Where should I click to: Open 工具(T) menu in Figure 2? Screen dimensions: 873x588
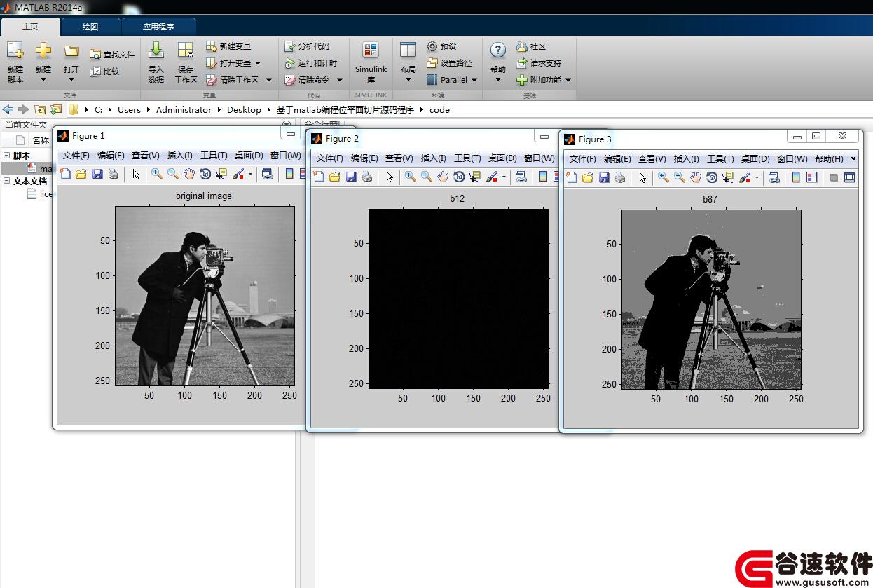467,158
